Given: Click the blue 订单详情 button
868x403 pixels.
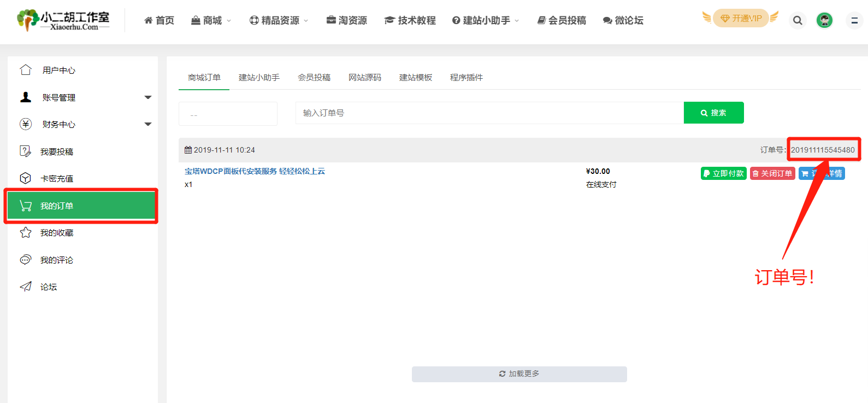Looking at the screenshot, I should [822, 173].
